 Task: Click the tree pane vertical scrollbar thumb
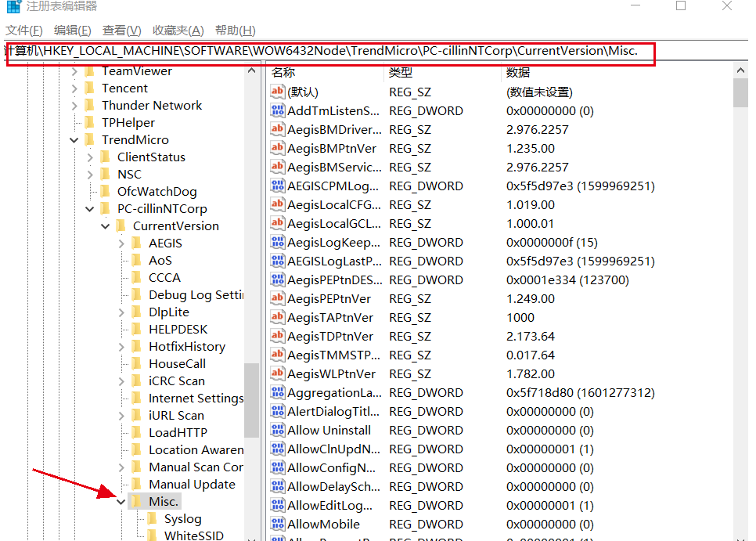[251, 399]
